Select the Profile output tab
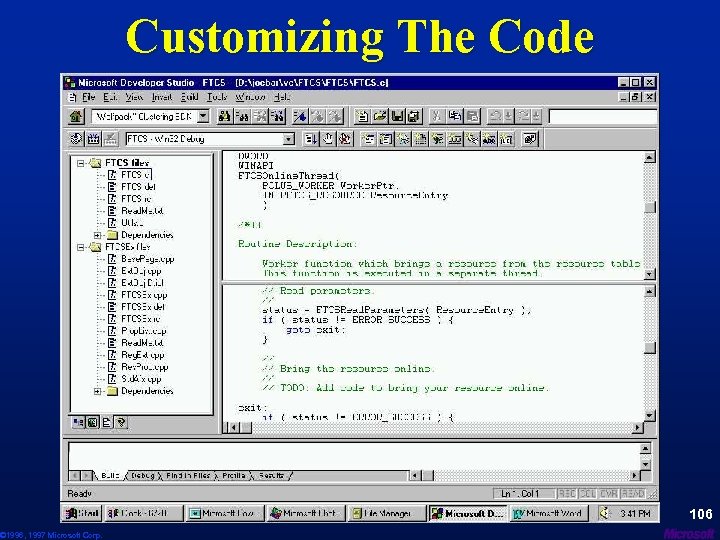720x540 pixels. point(234,476)
